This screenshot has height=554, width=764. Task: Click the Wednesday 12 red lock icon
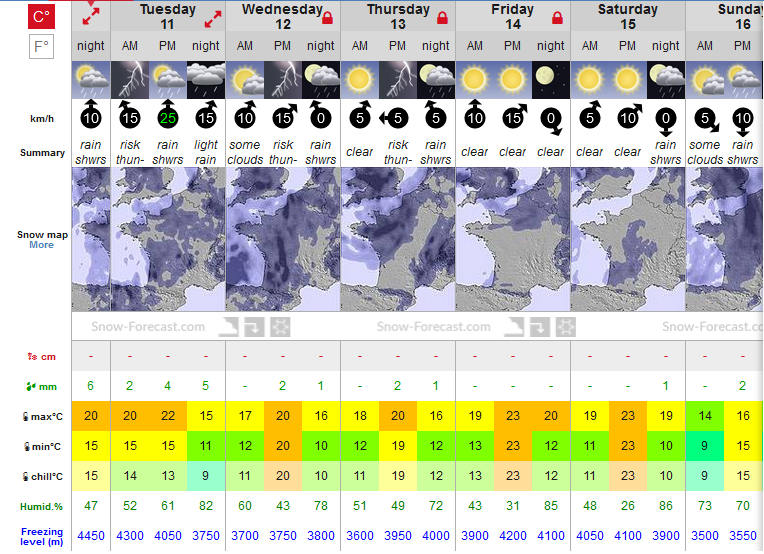click(327, 19)
